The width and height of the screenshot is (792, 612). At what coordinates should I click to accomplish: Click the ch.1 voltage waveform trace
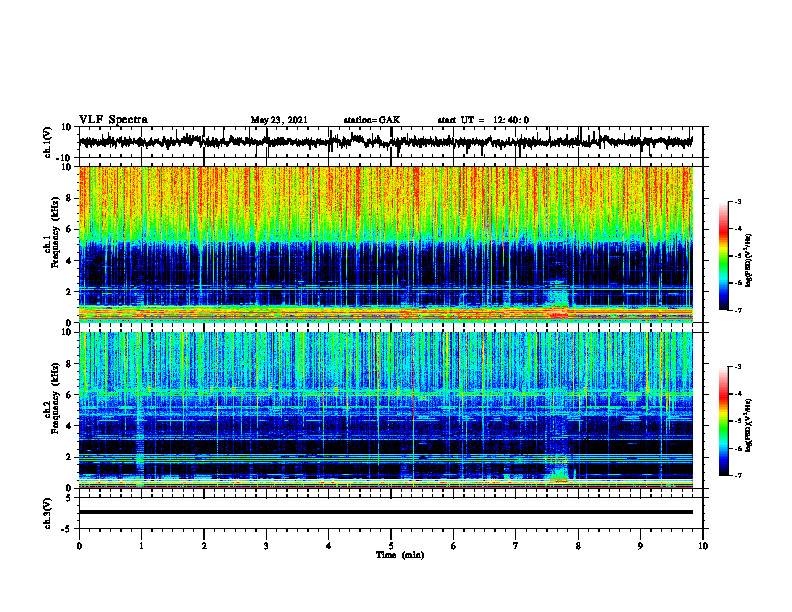coord(385,142)
